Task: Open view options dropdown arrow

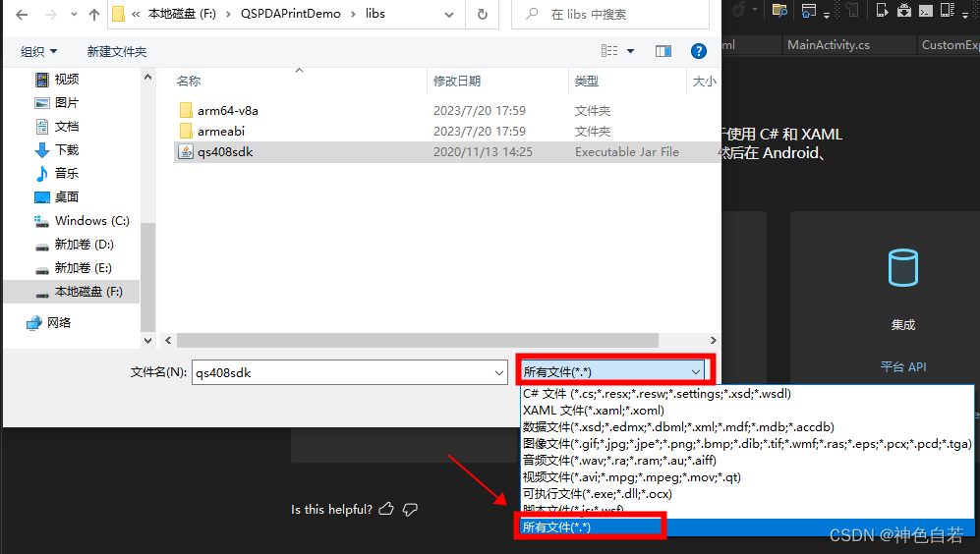Action: [x=630, y=51]
